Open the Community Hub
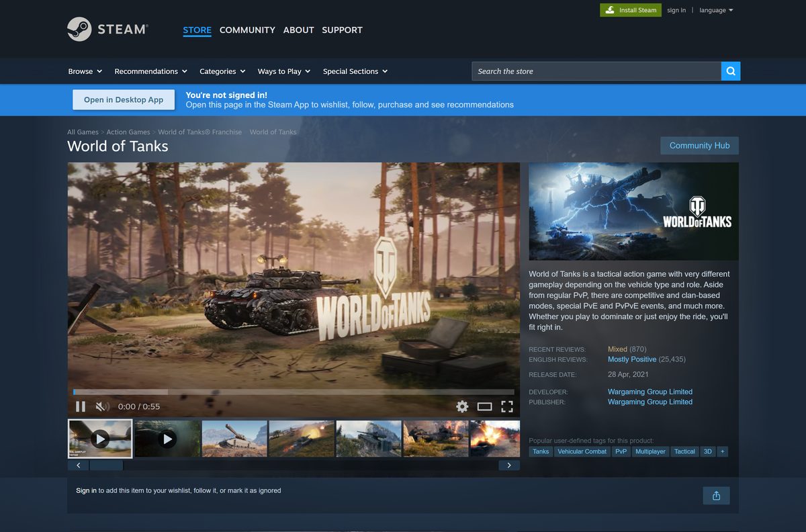Image resolution: width=806 pixels, height=532 pixels. (699, 146)
